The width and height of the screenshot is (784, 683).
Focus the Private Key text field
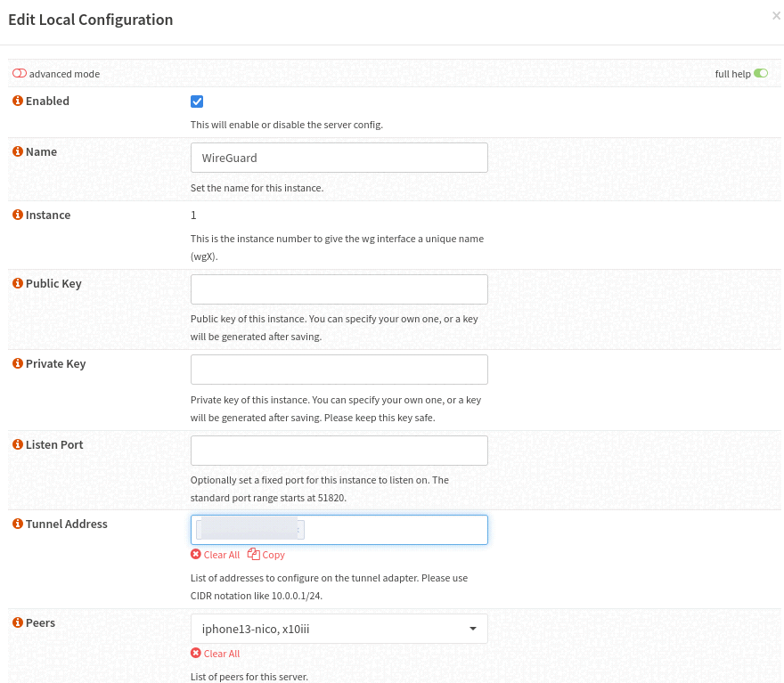pos(339,370)
